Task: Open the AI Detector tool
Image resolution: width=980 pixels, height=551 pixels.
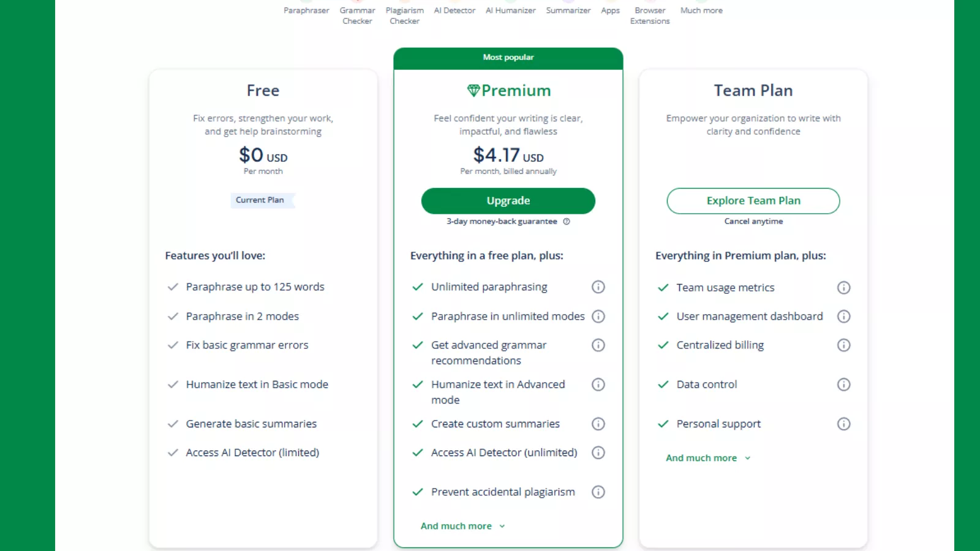Action: tap(454, 10)
